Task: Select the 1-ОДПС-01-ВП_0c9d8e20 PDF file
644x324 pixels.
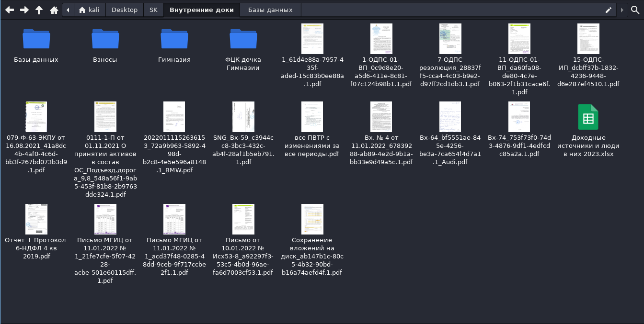Action: click(x=381, y=39)
